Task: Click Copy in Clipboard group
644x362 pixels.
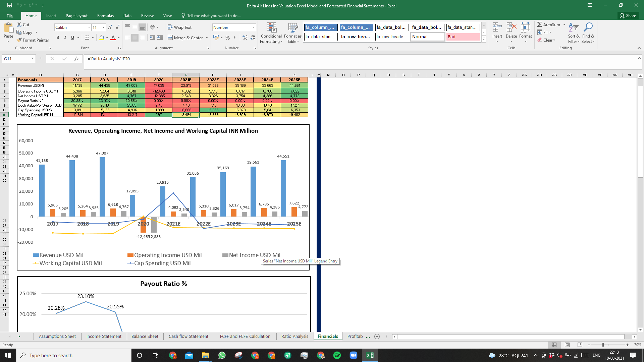Action: coord(25,33)
